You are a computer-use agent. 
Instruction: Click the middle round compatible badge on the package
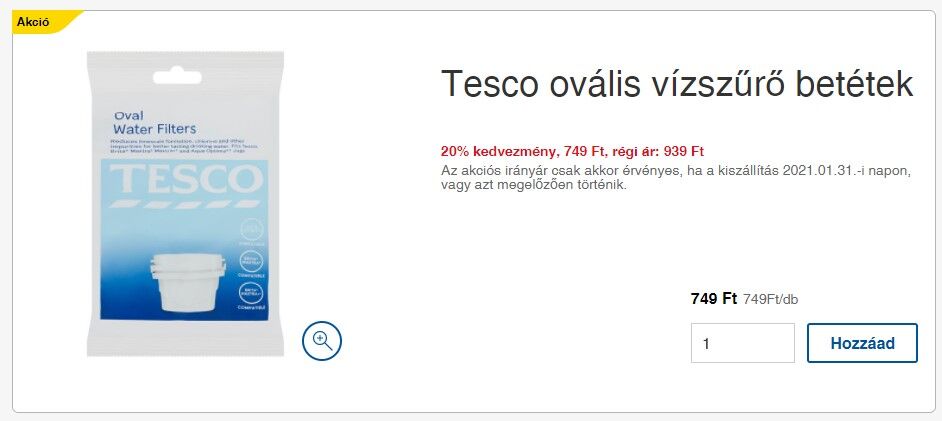(251, 262)
